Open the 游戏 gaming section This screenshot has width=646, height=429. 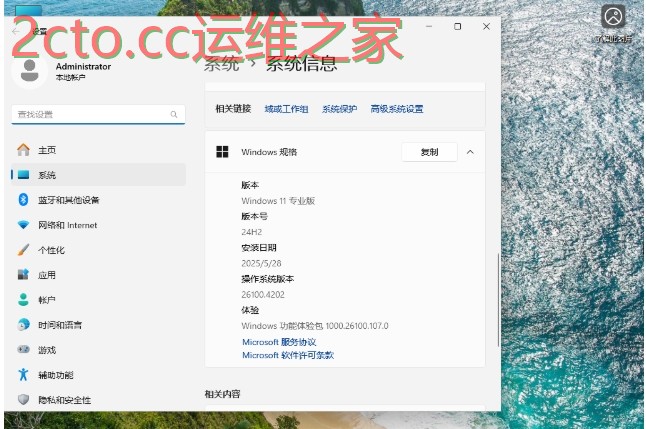[98, 350]
